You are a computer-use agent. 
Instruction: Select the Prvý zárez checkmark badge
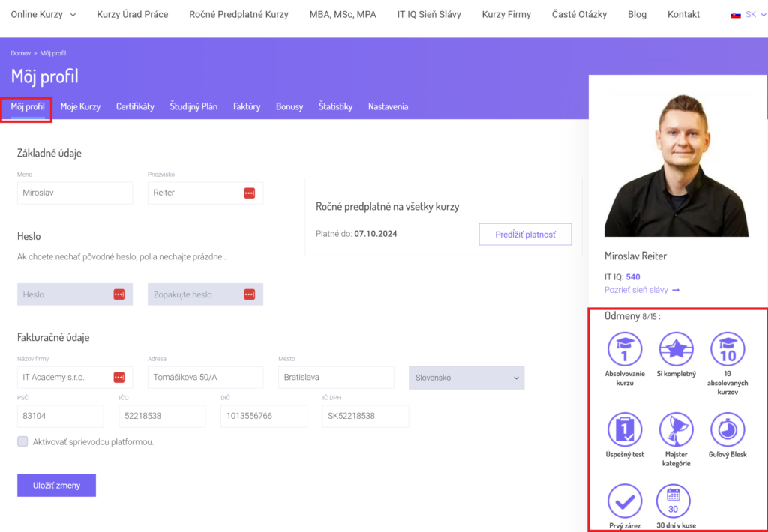point(625,501)
